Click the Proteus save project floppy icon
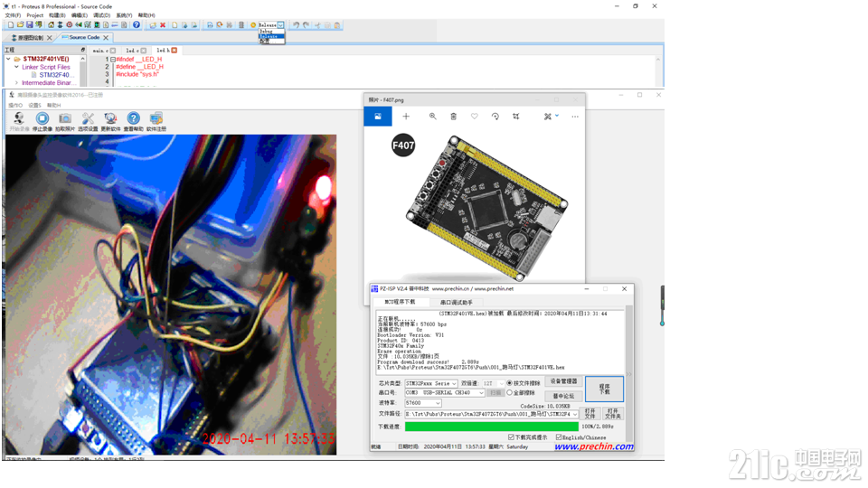The width and height of the screenshot is (868, 488). click(x=29, y=25)
